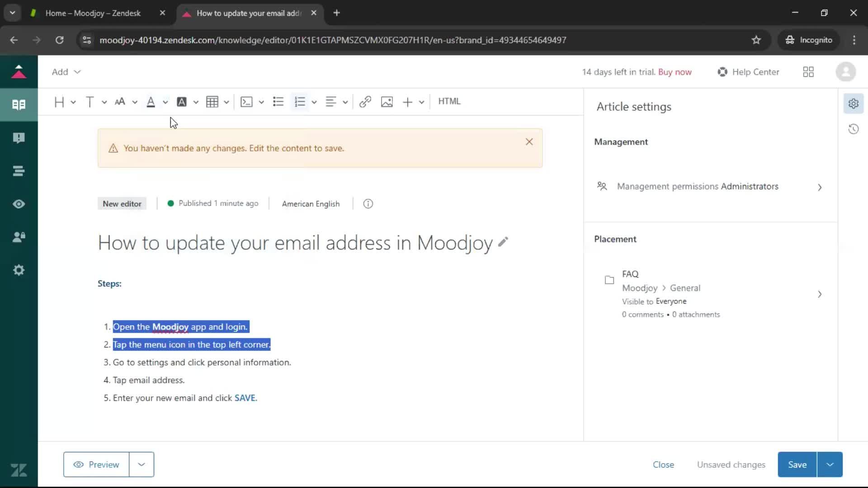Click step 'Tap email address.'
Viewport: 868px width, 488px height.
click(x=149, y=380)
